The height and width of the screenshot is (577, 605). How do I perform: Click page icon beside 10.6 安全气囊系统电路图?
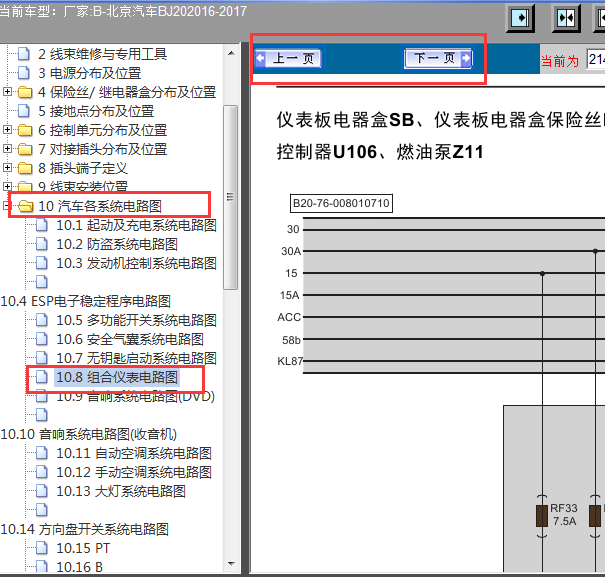click(x=42, y=339)
